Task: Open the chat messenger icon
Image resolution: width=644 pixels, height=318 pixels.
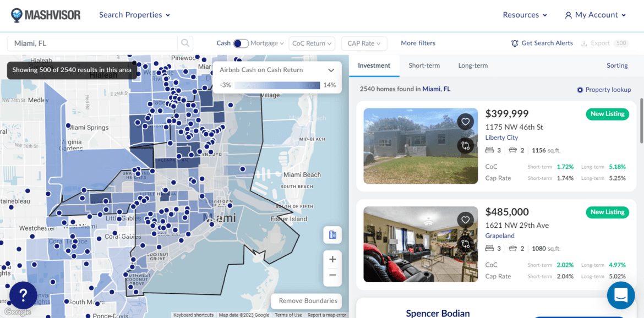Action: point(620,295)
